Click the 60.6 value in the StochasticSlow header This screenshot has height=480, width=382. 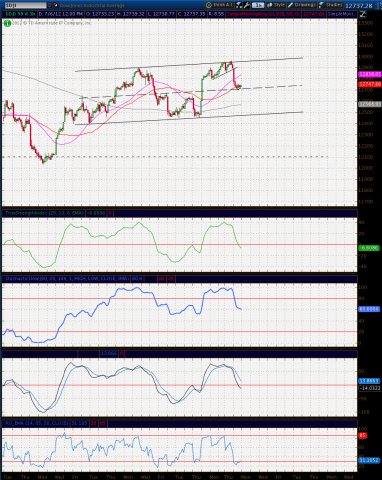pyautogui.click(x=137, y=278)
